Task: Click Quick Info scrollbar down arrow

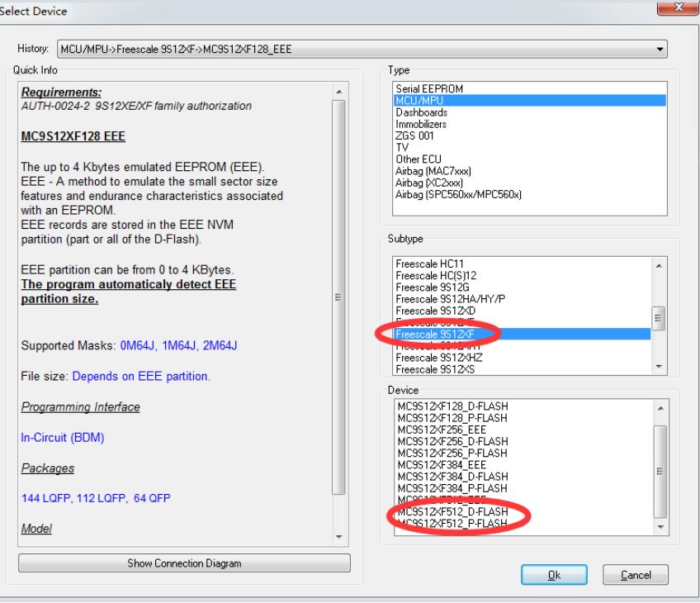Action: pyautogui.click(x=338, y=537)
